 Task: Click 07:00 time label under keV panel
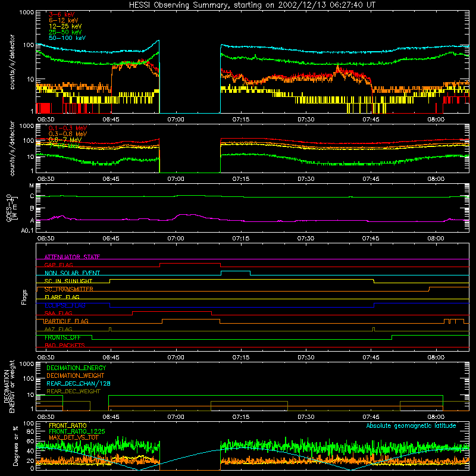click(176, 120)
